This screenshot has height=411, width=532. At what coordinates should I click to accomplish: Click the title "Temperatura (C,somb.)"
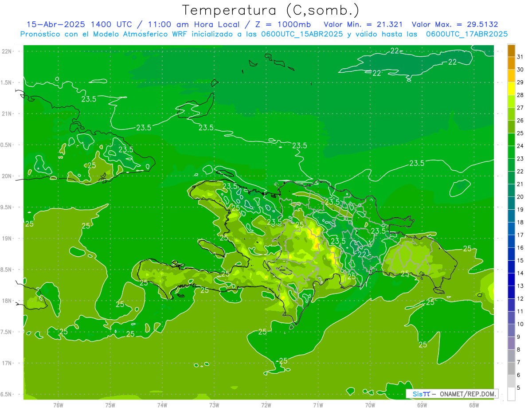pos(271,10)
